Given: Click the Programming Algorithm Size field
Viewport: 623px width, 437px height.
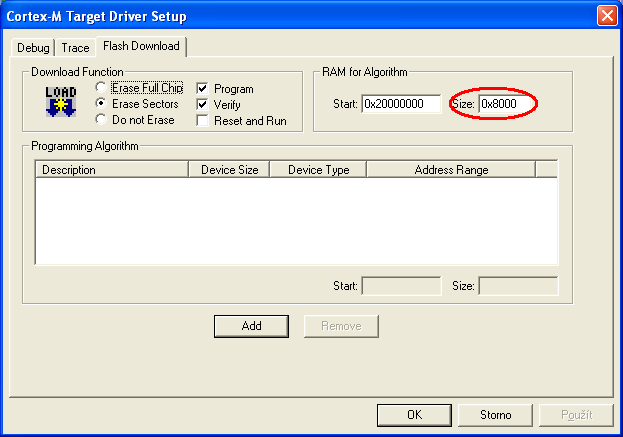Looking at the screenshot, I should (518, 286).
